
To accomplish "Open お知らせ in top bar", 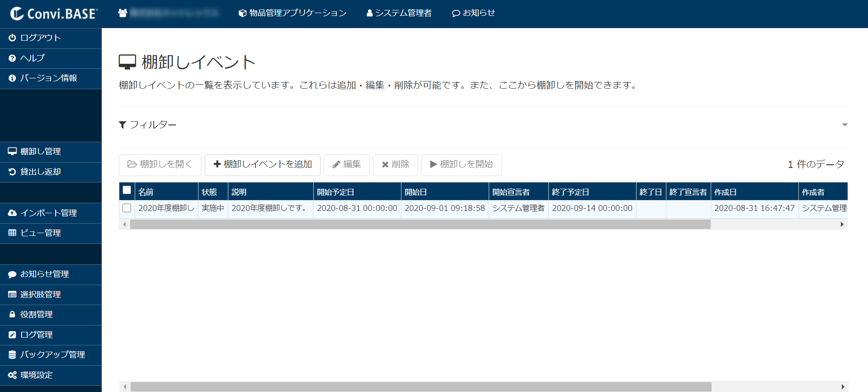I will [x=473, y=13].
